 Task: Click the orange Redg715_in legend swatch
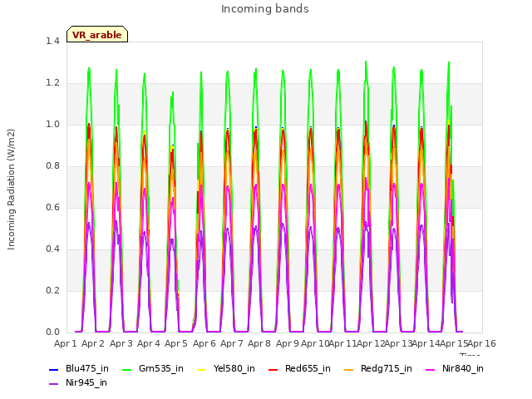point(349,369)
